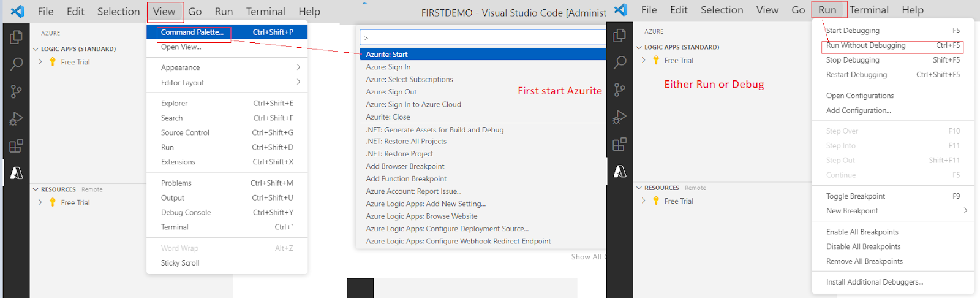This screenshot has height=298, width=980.
Task: Click key icon beside Free Trial under Resources, left window
Action: point(53,202)
